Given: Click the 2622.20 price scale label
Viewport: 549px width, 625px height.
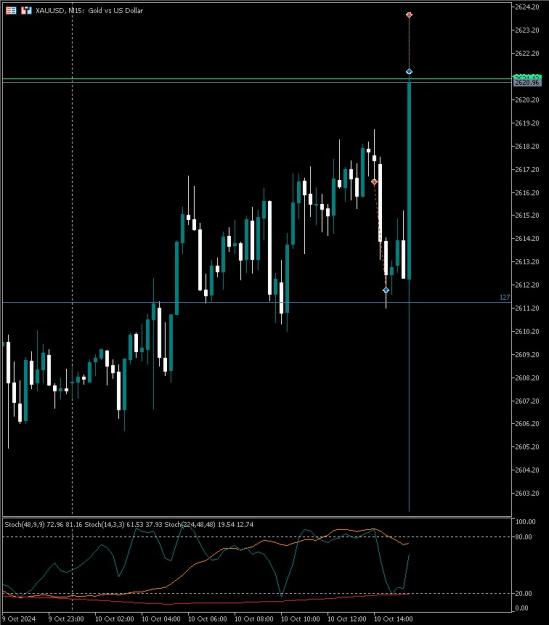Looking at the screenshot, I should 527,53.
